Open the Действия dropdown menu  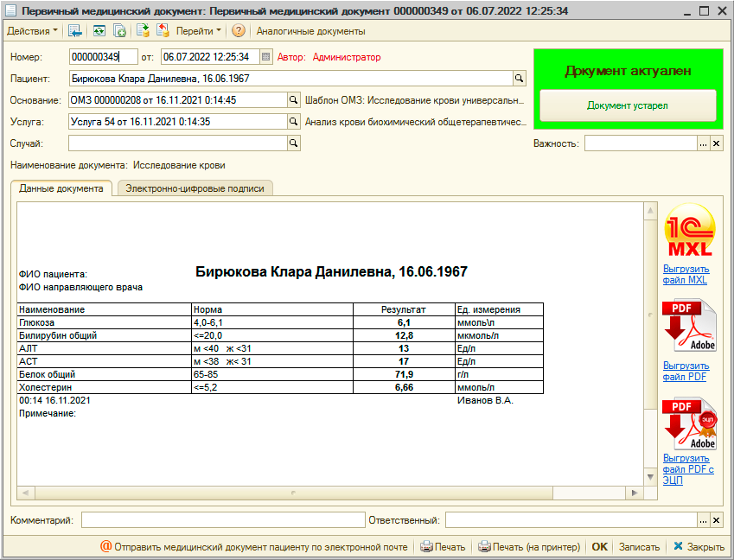(33, 31)
